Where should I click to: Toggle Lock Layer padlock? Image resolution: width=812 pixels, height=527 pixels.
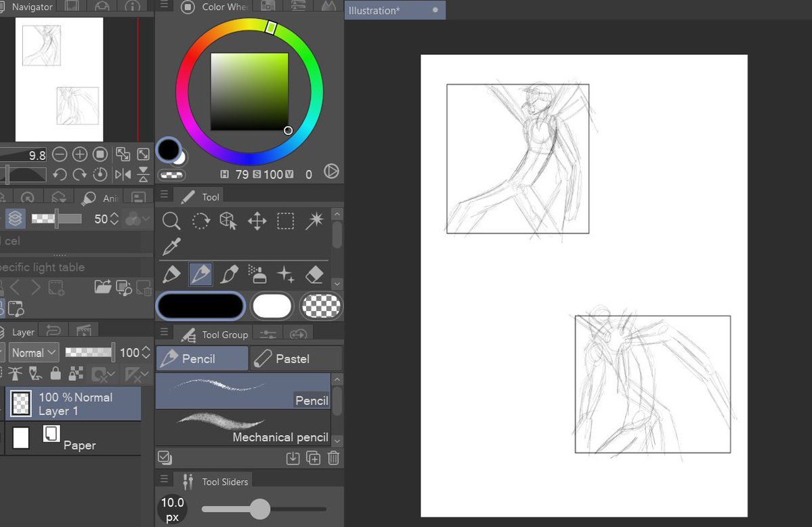pyautogui.click(x=56, y=374)
